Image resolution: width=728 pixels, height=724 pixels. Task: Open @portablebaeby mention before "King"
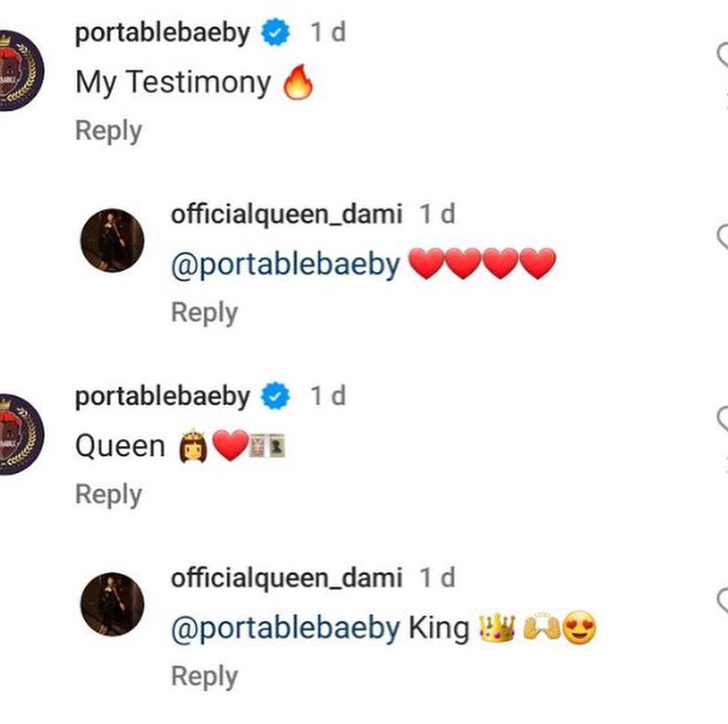(285, 629)
